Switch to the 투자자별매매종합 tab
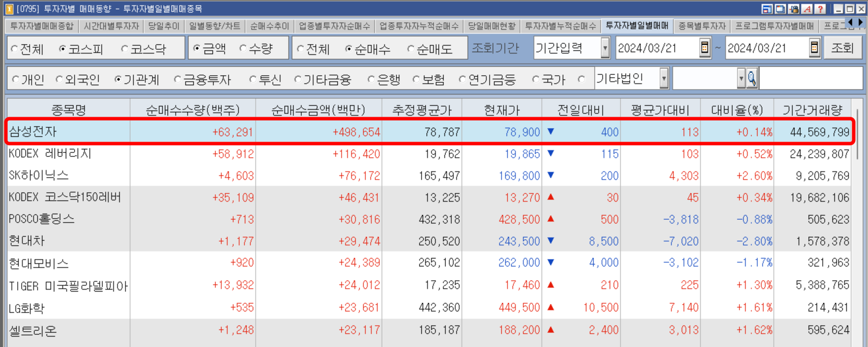Viewport: 868px width, 347px height. click(x=42, y=26)
